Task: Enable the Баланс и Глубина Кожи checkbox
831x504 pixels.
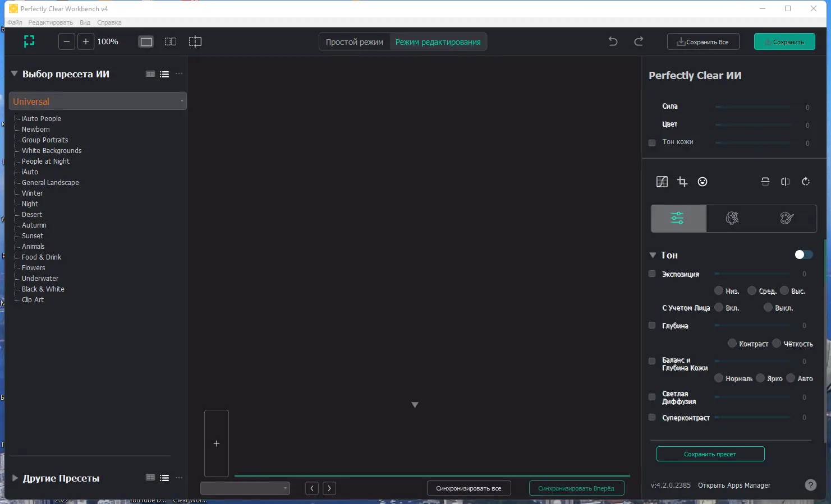Action: coord(652,362)
